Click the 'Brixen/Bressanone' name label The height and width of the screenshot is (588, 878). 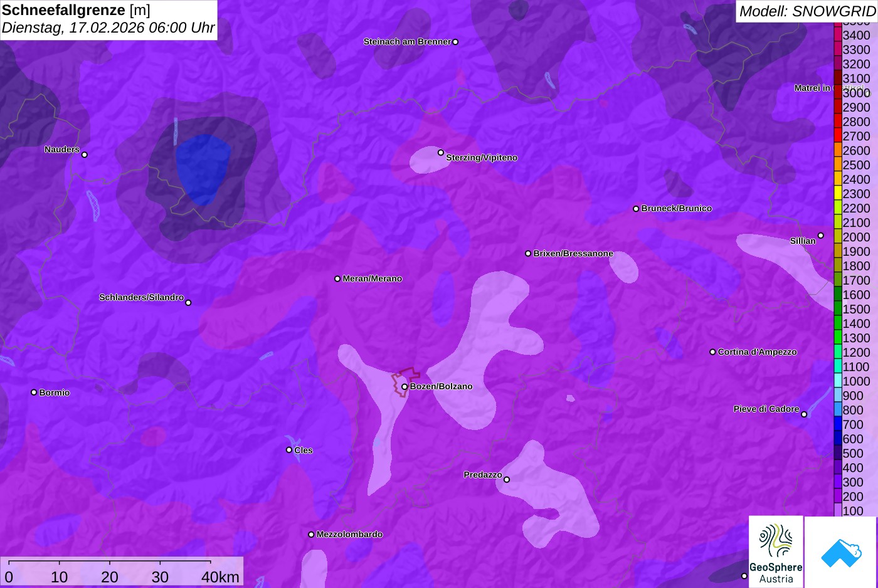pyautogui.click(x=573, y=254)
